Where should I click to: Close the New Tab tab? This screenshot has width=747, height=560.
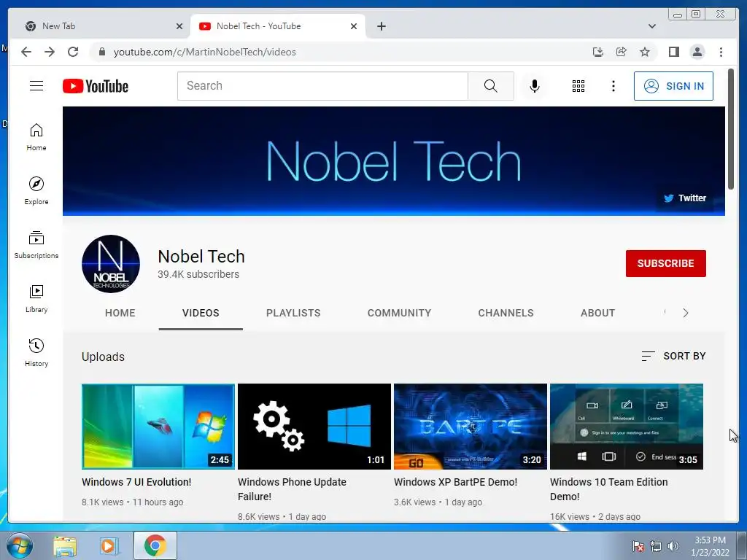[179, 26]
